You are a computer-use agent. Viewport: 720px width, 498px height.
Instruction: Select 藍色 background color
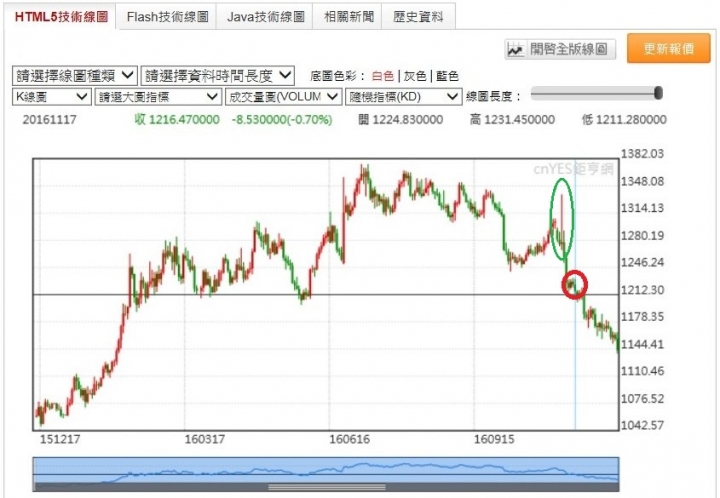(447, 76)
